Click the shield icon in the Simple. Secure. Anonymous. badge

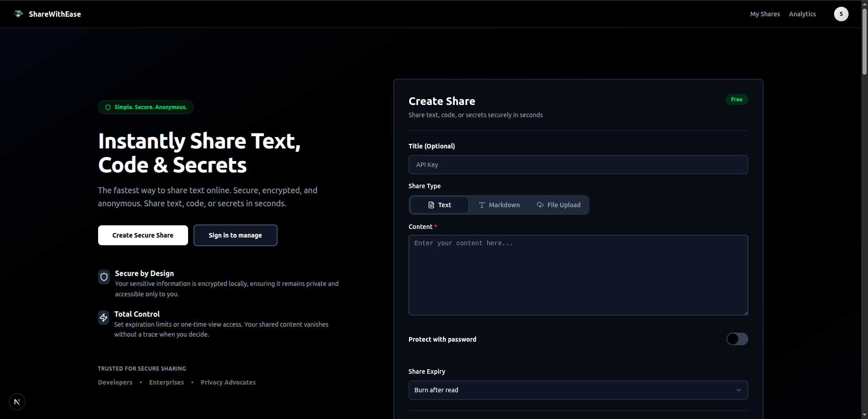click(x=108, y=107)
